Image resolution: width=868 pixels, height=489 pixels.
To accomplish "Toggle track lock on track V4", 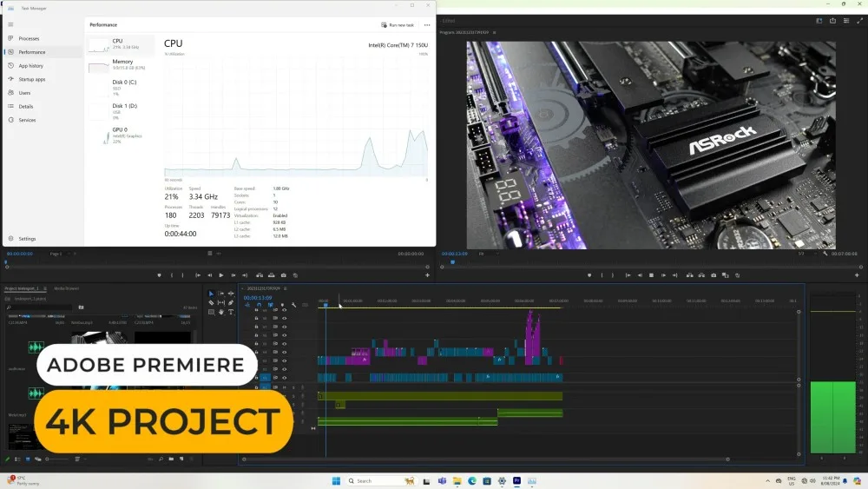I will pyautogui.click(x=256, y=353).
